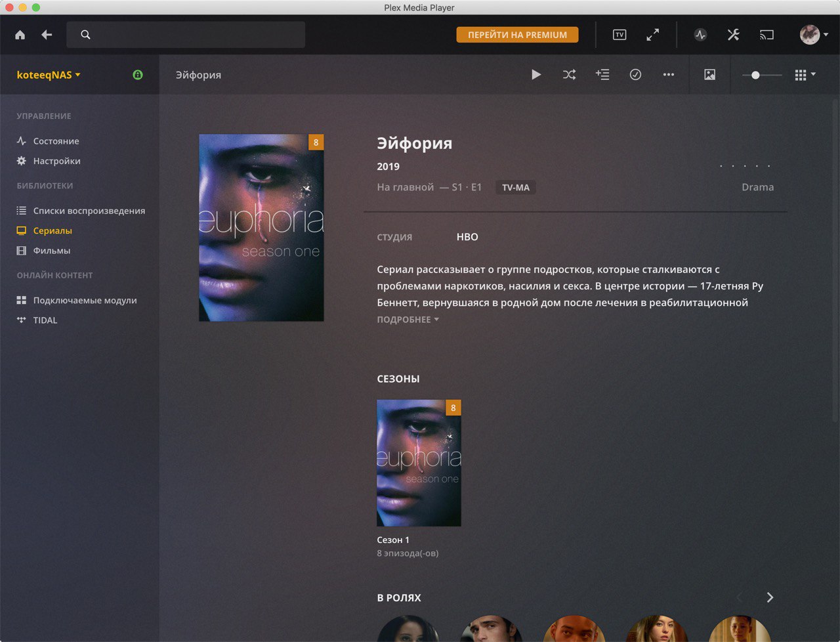Enter fullscreen with the expand arrows icon
840x642 pixels.
coord(653,35)
